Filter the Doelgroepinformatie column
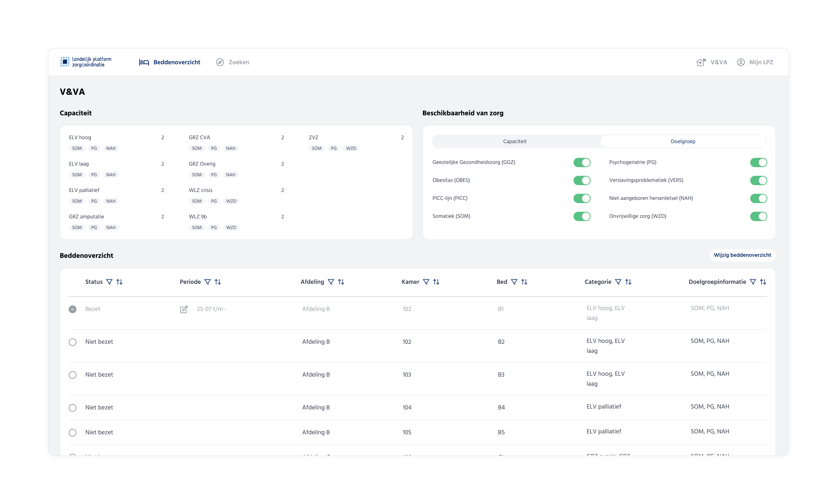The width and height of the screenshot is (837, 504). pyautogui.click(x=753, y=282)
